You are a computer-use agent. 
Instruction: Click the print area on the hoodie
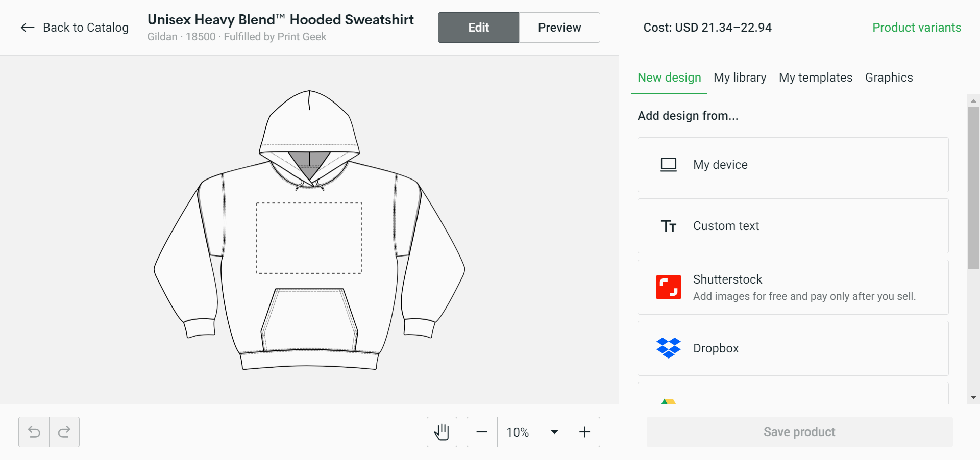click(x=309, y=238)
